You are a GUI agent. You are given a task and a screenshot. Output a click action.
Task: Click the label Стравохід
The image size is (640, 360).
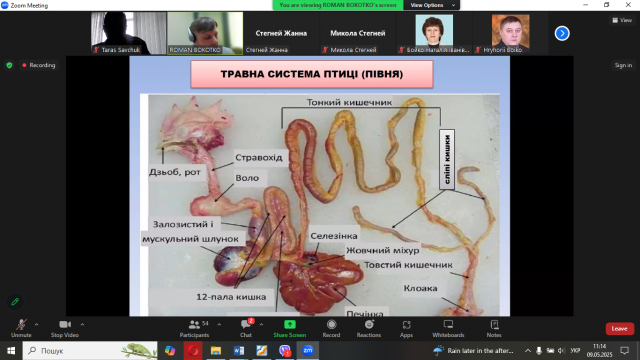click(x=258, y=158)
